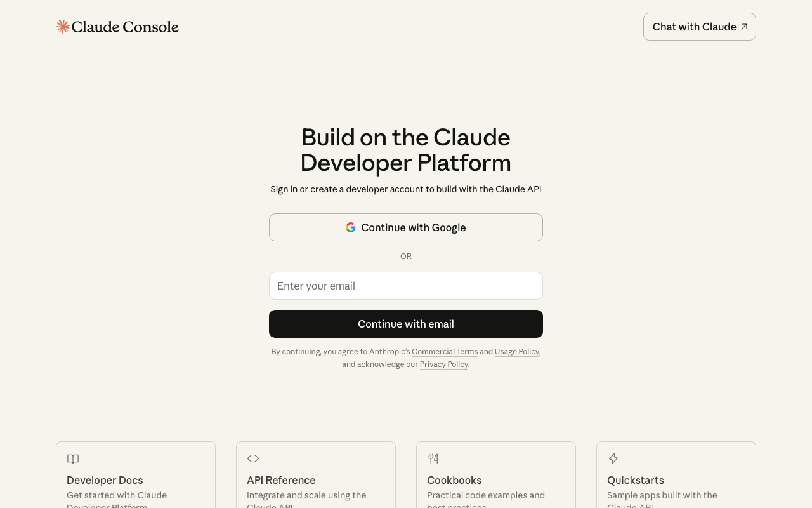The width and height of the screenshot is (812, 508).
Task: Open the Commercial Terms link
Action: click(x=445, y=352)
